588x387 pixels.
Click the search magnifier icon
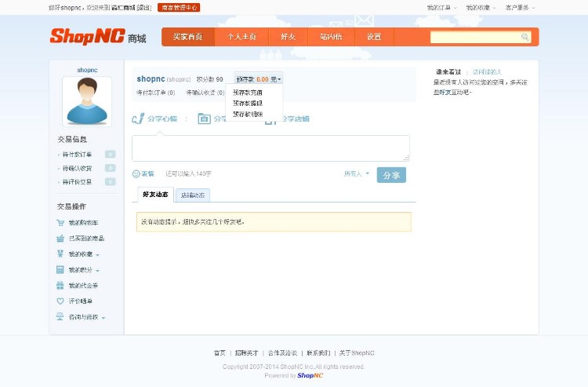[525, 37]
